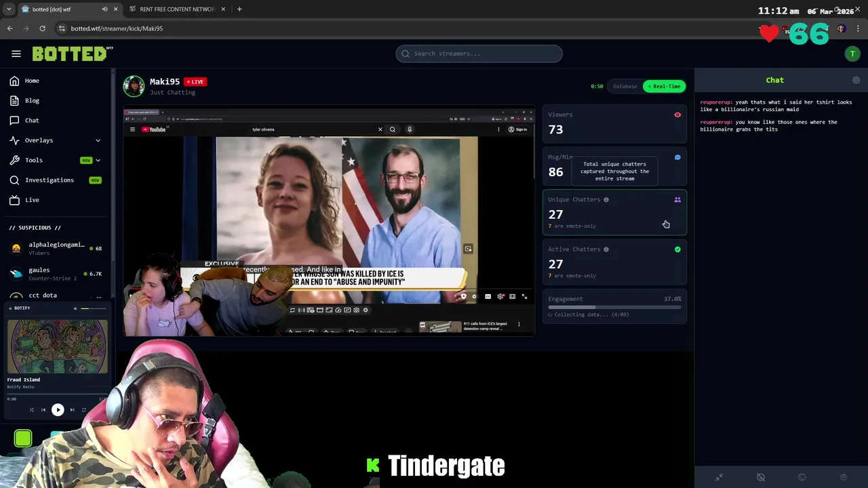Open embedded YouTube hamburger menu
The width and height of the screenshot is (868, 488).
(x=132, y=129)
